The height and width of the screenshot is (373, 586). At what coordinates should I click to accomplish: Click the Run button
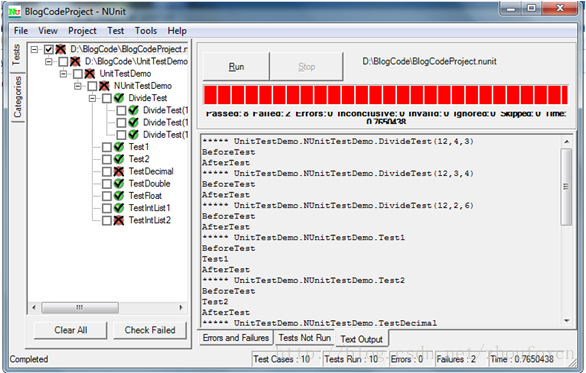pos(236,67)
